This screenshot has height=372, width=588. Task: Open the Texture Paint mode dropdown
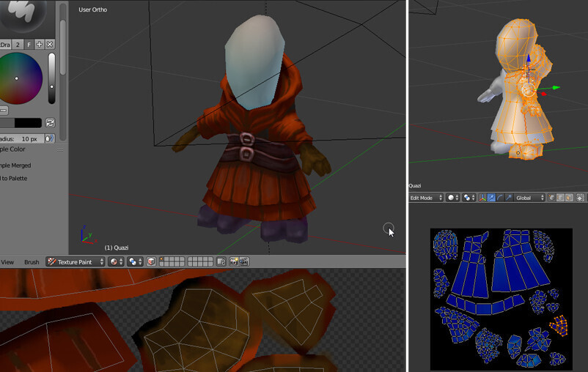[75, 261]
